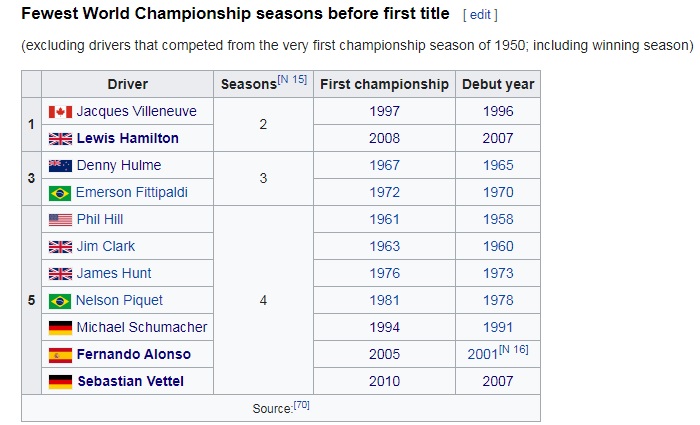The width and height of the screenshot is (700, 425).
Task: Open source reference 70
Action: 301,405
